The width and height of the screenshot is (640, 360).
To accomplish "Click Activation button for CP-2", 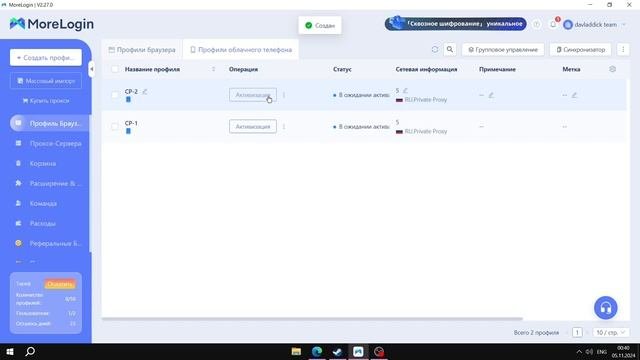I will [x=253, y=95].
